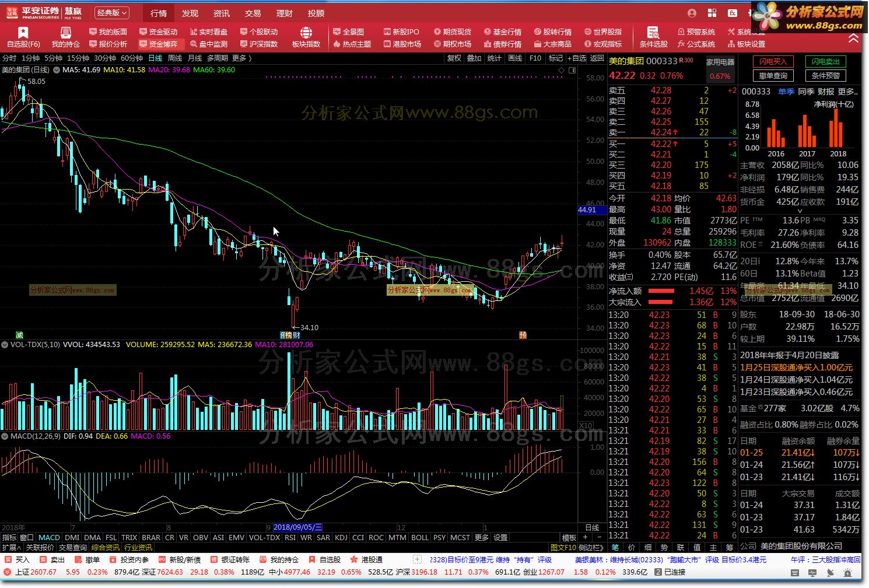
Task: Open the 条件选股 stock screener icon
Action: pyautogui.click(x=653, y=37)
